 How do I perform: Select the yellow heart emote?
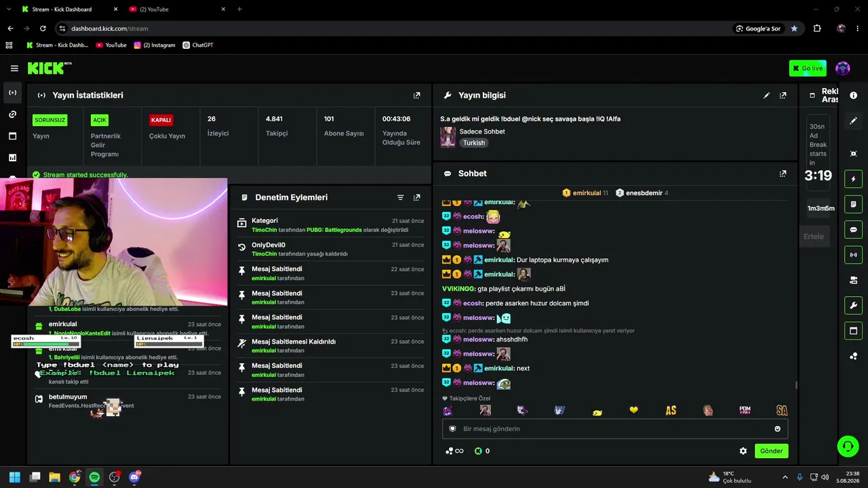click(x=634, y=411)
